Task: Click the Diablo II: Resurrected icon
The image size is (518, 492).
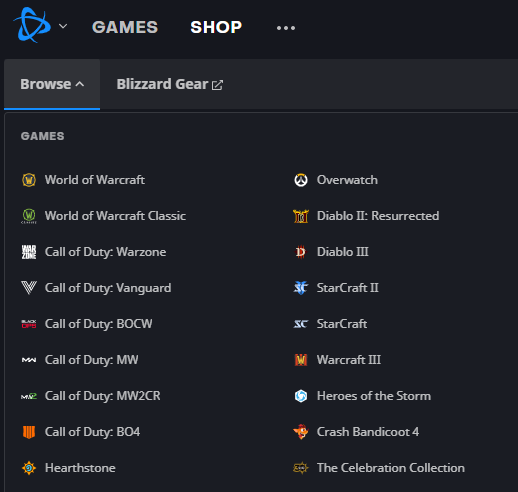Action: tap(301, 216)
